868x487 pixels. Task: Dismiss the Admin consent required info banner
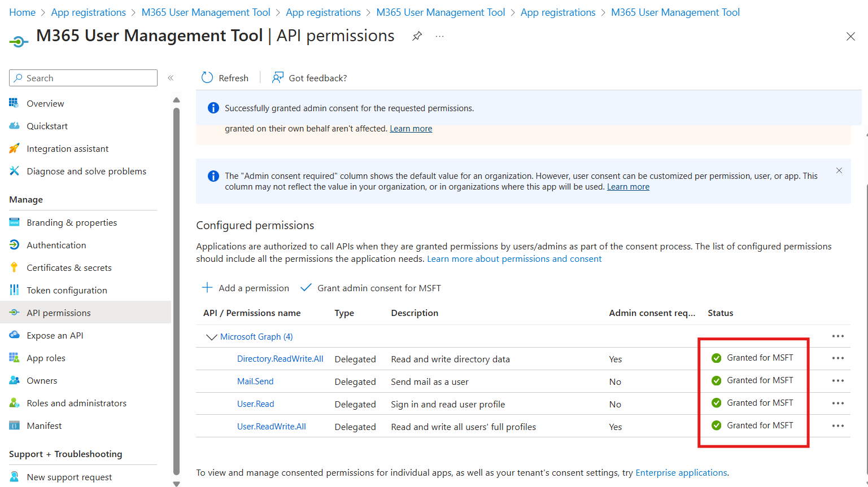pyautogui.click(x=839, y=170)
